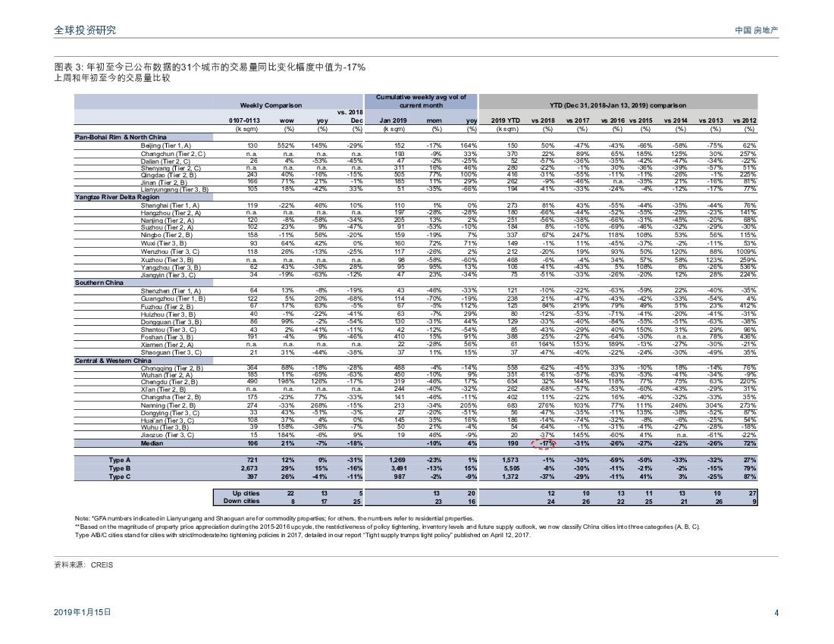Click the 'Type A' row label
The width and height of the screenshot is (834, 644).
120,460
